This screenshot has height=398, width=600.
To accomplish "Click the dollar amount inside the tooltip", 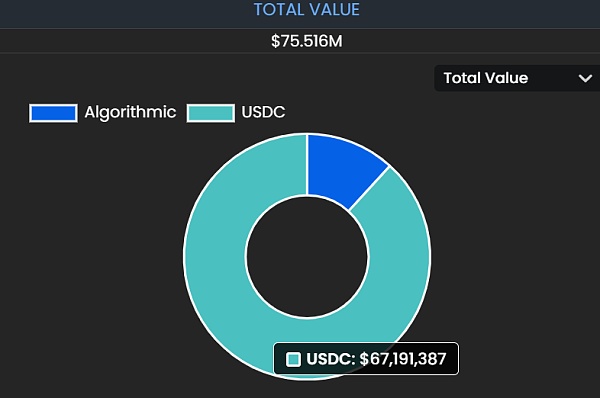I will 403,359.
